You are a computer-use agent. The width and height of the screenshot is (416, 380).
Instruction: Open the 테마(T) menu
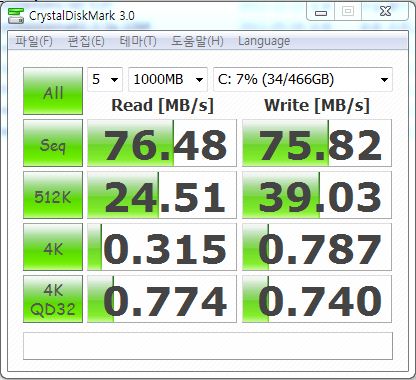(138, 41)
